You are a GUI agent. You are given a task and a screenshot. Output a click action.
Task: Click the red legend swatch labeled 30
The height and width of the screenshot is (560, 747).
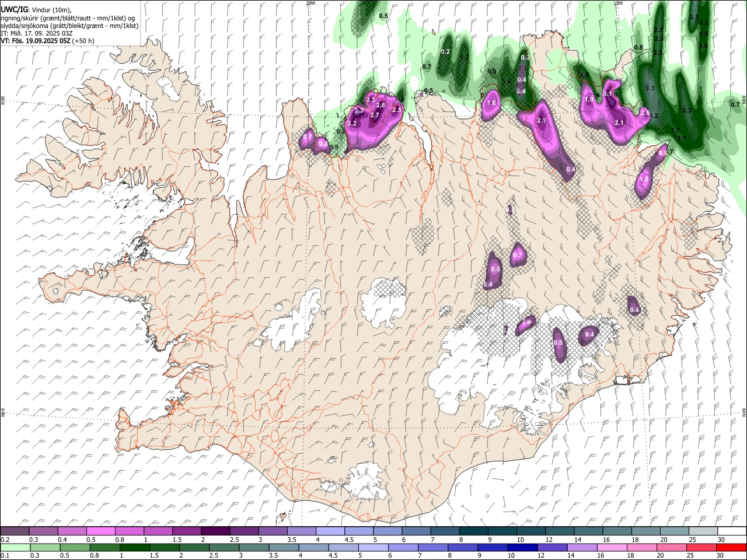click(x=732, y=548)
